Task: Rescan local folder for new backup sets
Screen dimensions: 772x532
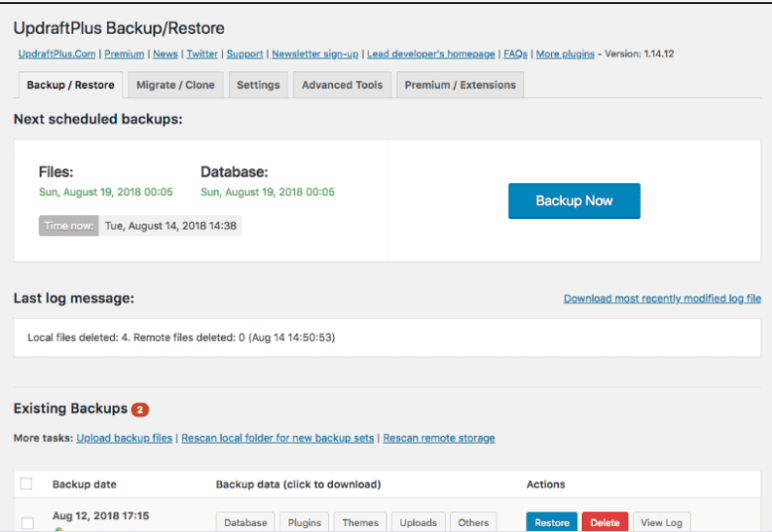Action: 277,438
